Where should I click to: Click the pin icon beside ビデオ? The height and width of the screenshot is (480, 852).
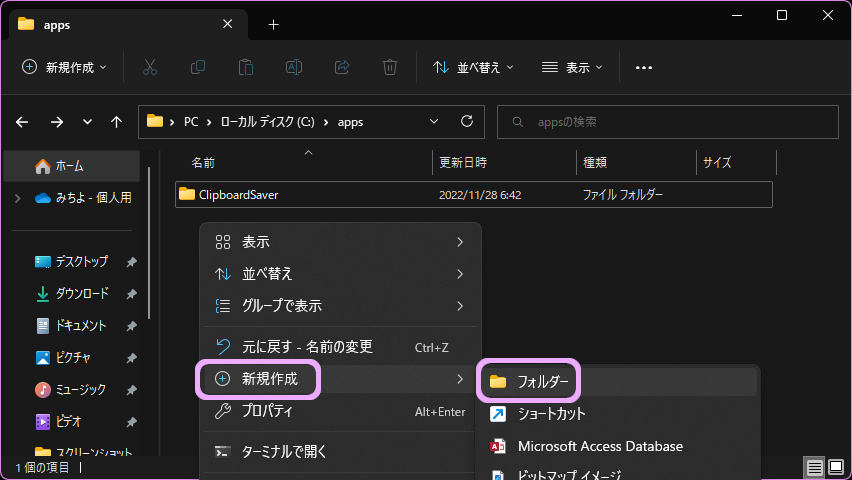[x=131, y=422]
